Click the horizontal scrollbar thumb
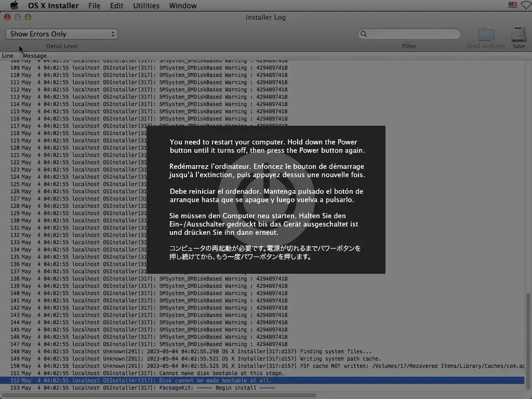532x399 pixels. pyautogui.click(x=159, y=395)
